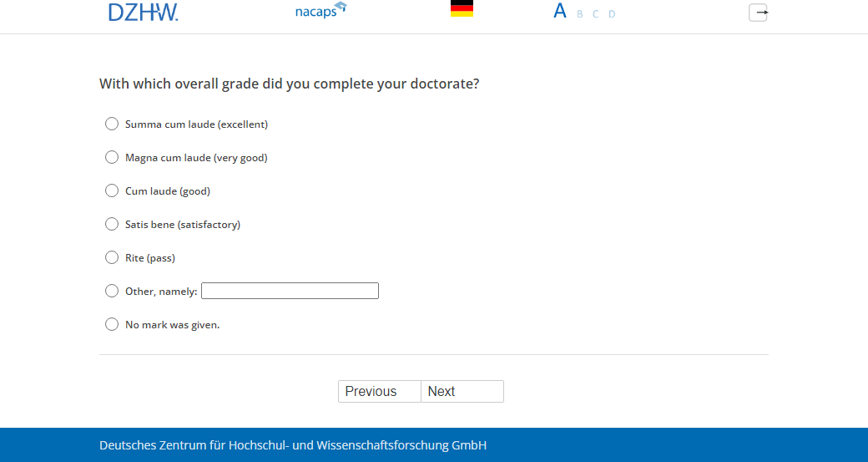Click the Deutsches Zentrum footer text
This screenshot has height=462, width=868.
click(x=292, y=445)
